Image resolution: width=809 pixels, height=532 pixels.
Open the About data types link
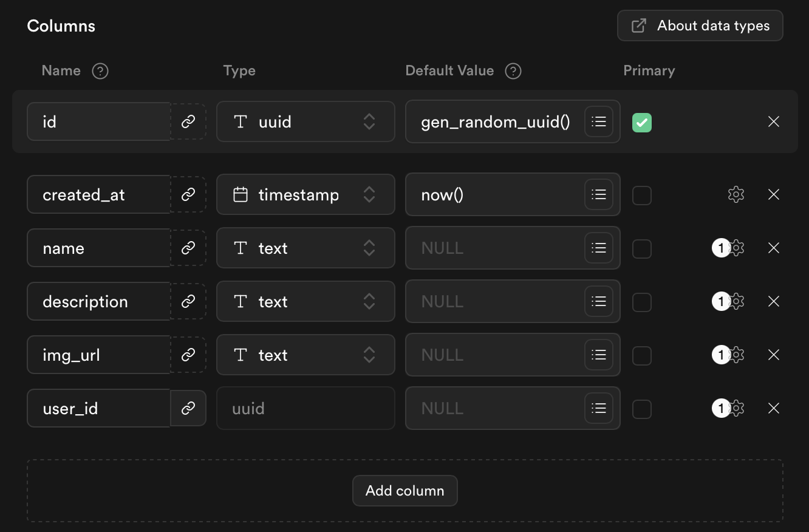(700, 26)
